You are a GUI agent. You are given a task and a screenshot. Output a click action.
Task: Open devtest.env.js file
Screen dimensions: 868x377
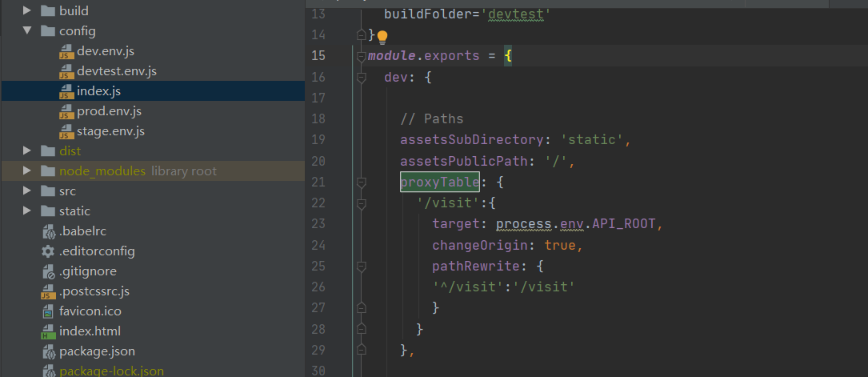tap(117, 71)
